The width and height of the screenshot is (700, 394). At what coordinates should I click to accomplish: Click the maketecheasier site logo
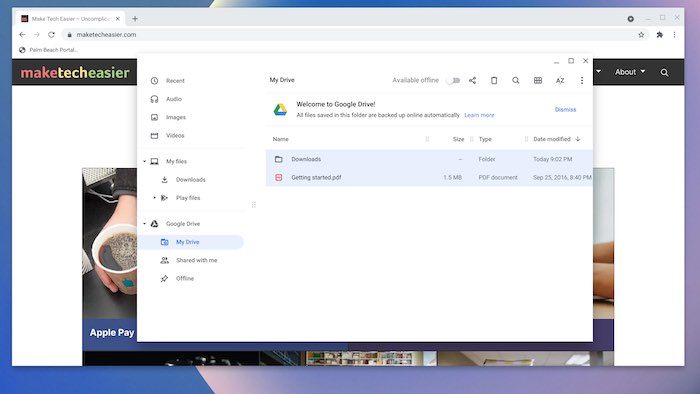75,72
